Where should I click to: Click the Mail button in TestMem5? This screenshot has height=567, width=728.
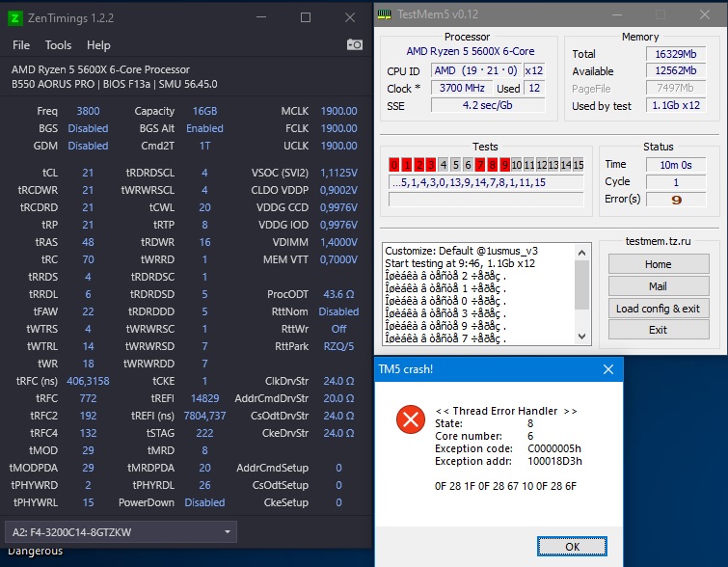(659, 286)
